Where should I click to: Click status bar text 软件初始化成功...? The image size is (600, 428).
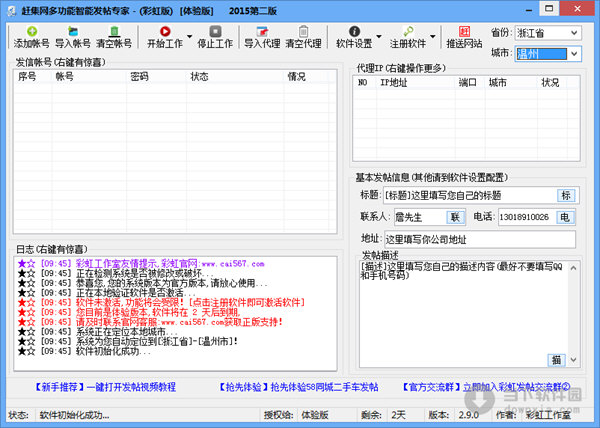(x=74, y=415)
